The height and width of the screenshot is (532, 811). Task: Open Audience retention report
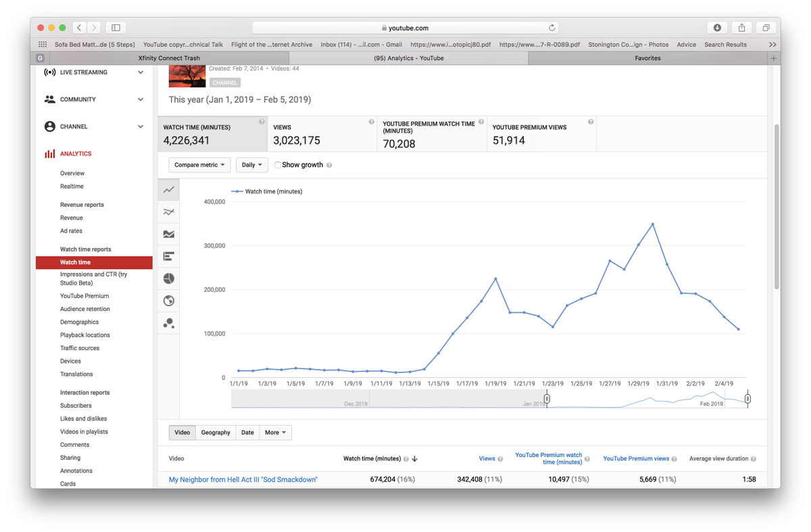[85, 309]
